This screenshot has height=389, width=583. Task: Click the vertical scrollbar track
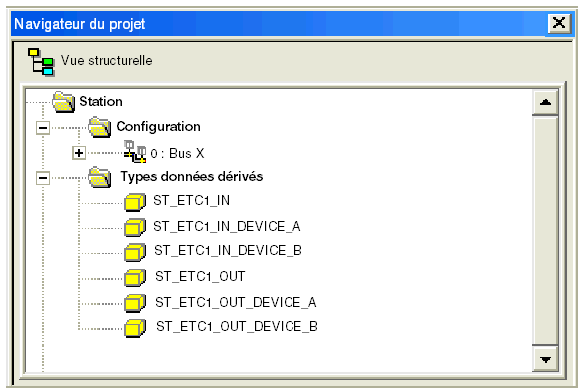click(545, 231)
